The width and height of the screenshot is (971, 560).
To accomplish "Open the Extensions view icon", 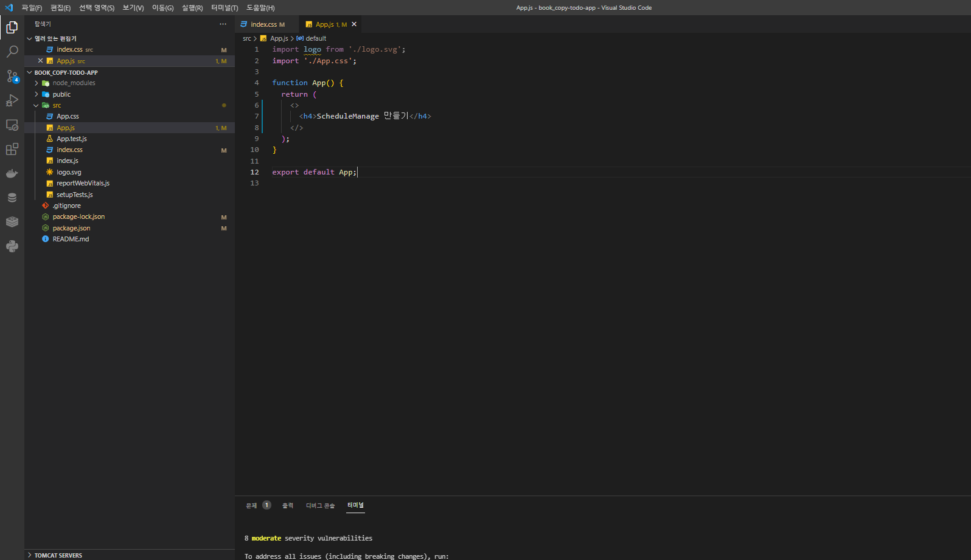I will (x=12, y=149).
